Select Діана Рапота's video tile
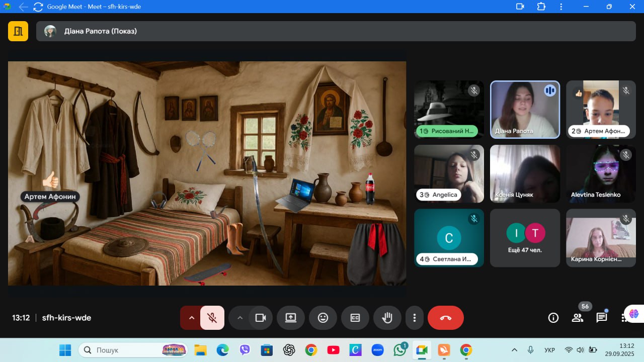Image resolution: width=644 pixels, height=362 pixels. (x=525, y=109)
